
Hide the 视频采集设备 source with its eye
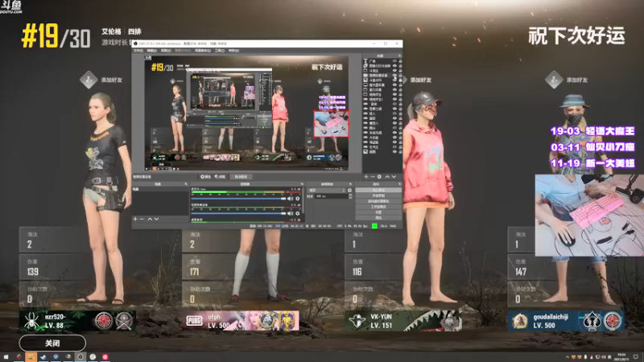point(394,75)
